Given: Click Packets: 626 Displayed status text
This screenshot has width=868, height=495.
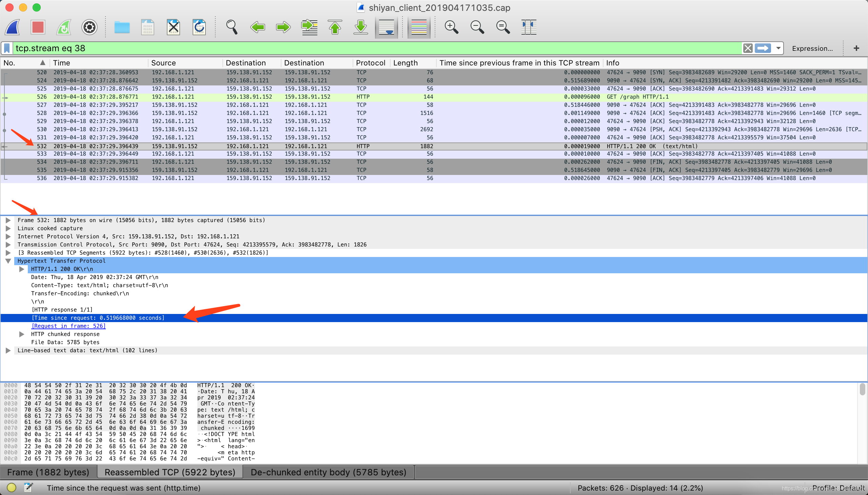Looking at the screenshot, I should tap(640, 488).
